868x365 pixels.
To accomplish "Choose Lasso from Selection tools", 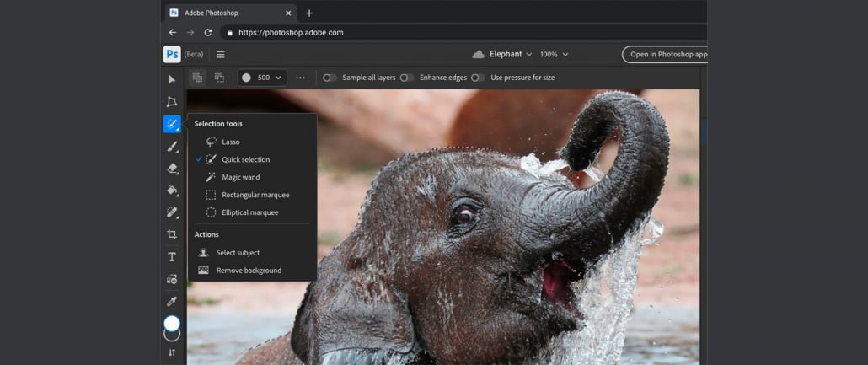I will pos(253,142).
